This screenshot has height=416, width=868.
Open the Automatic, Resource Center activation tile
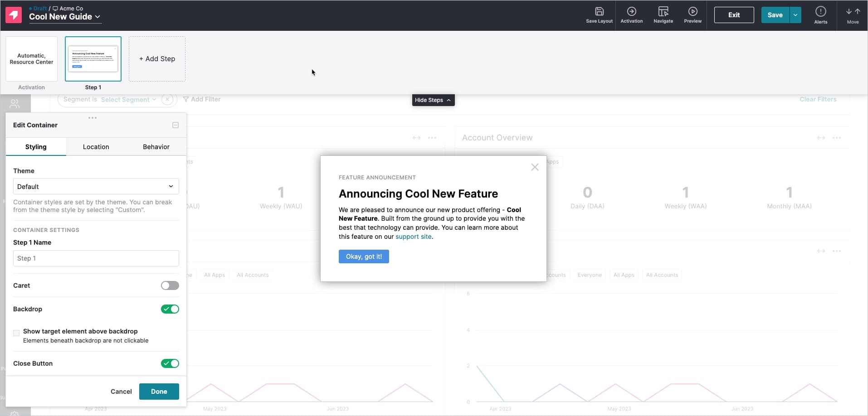click(31, 59)
